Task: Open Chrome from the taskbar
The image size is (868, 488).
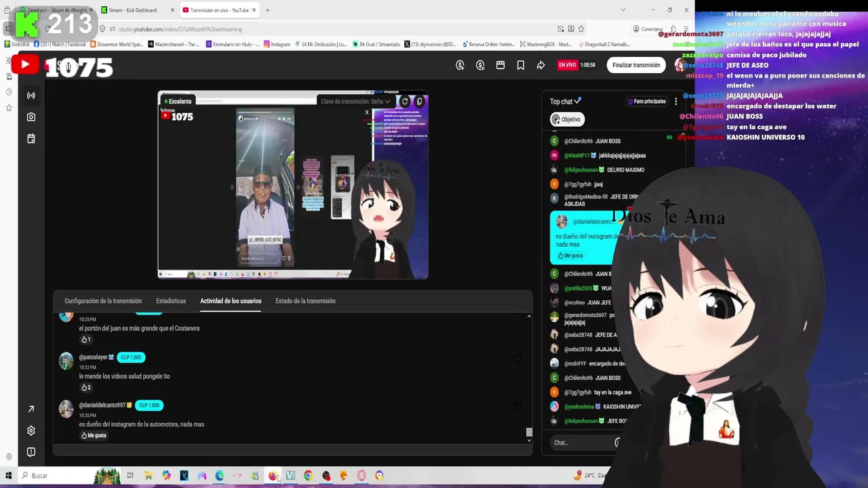Action: click(308, 476)
